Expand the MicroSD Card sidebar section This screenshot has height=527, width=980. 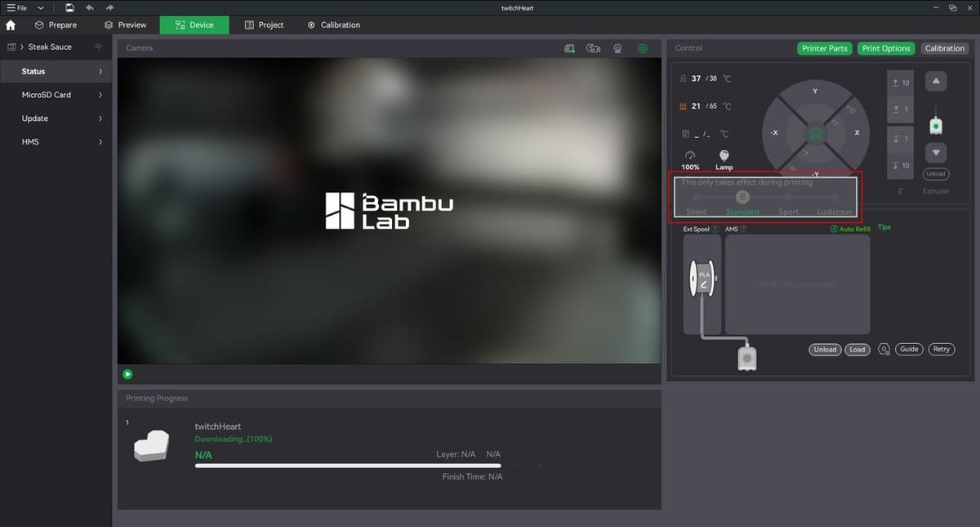point(56,95)
